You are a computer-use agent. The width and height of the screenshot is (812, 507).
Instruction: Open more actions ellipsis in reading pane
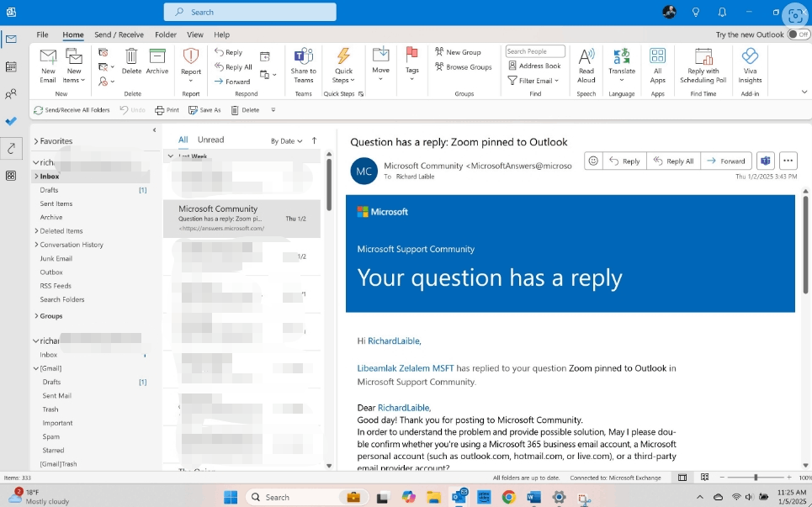tap(788, 161)
